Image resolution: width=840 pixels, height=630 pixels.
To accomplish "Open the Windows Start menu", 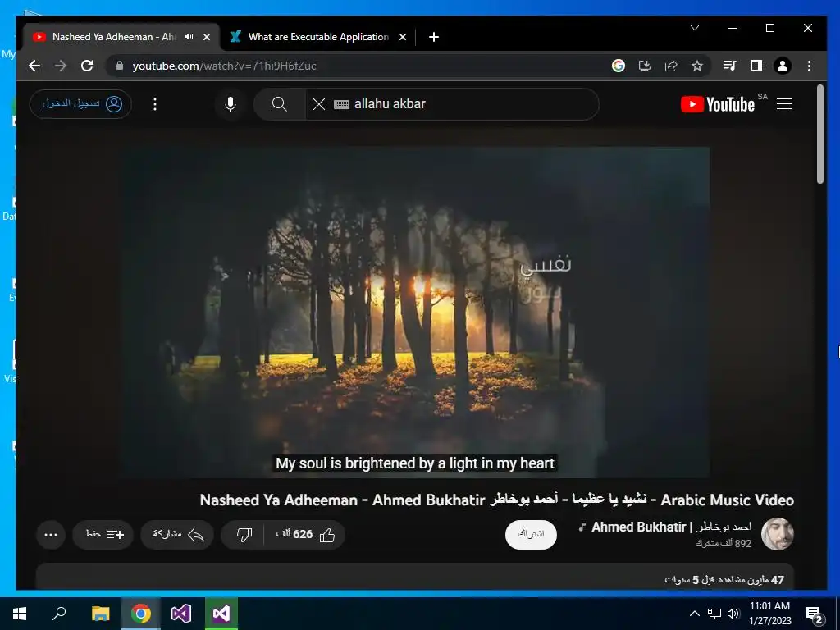I will (20, 614).
